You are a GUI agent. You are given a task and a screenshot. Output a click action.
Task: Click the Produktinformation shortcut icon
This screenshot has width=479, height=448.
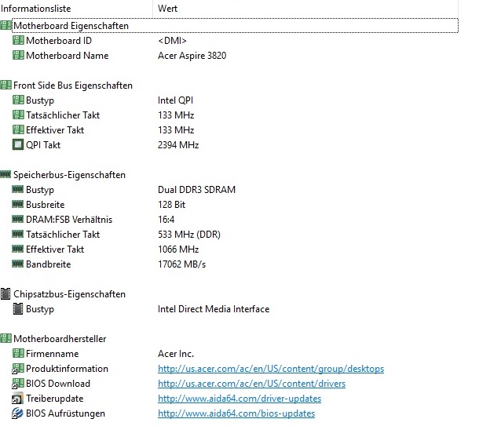coord(18,368)
